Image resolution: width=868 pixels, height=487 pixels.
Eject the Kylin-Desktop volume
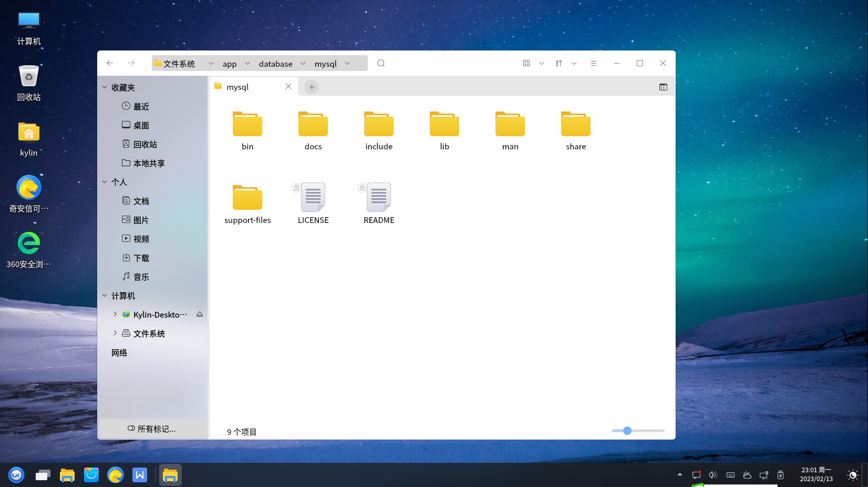coord(200,314)
